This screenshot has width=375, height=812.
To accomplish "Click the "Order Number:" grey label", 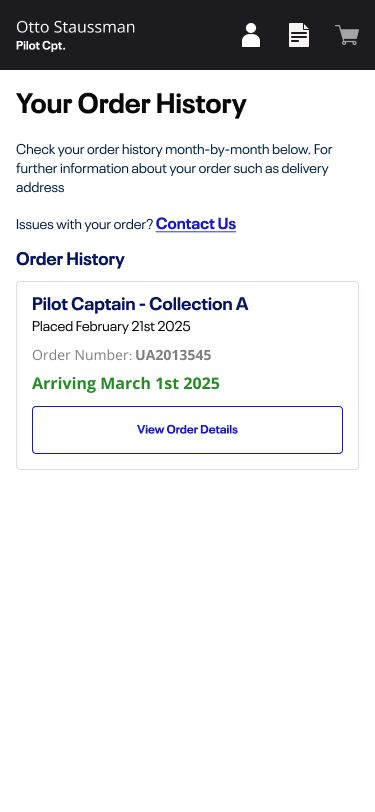I will coord(82,355).
